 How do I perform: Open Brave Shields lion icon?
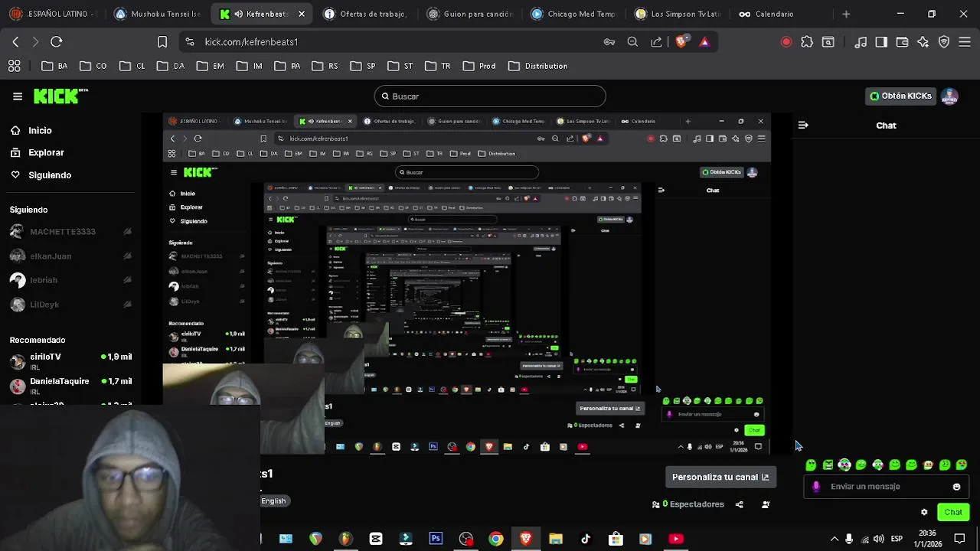tap(681, 42)
